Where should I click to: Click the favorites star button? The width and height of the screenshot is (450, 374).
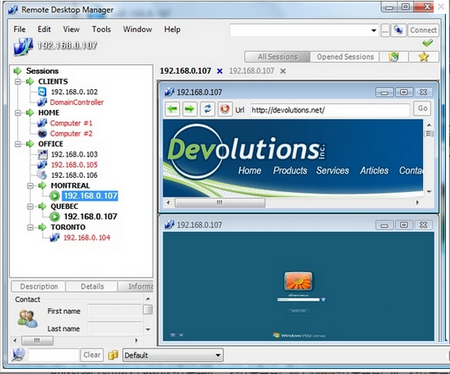tap(424, 57)
